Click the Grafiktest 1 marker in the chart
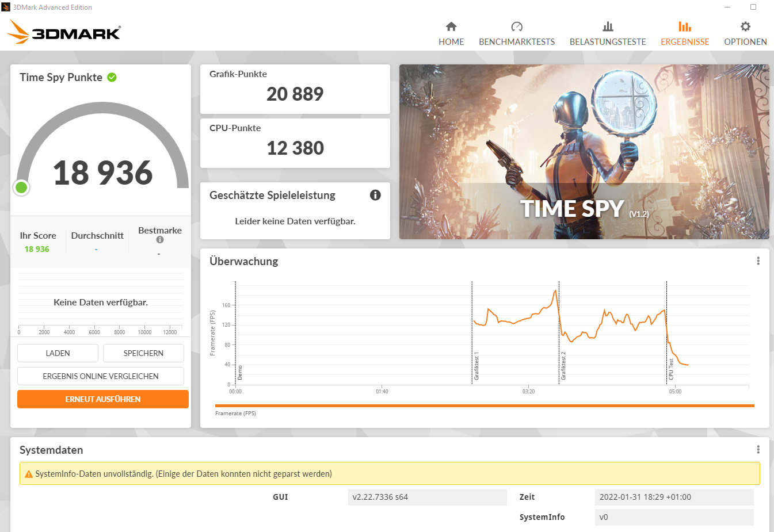The image size is (774, 532). (476, 366)
